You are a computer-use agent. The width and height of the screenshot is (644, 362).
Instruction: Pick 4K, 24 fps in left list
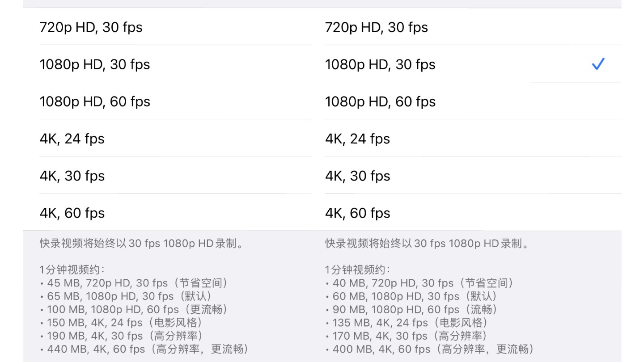point(167,138)
